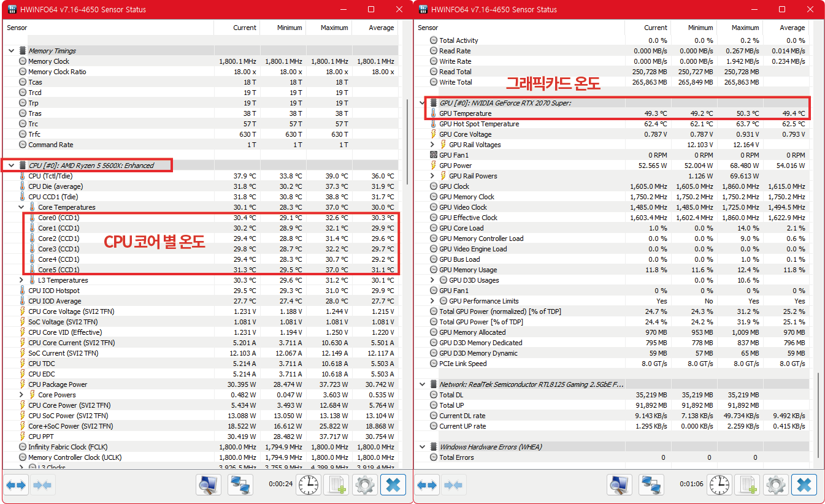
Task: Select CPU IOD Hotspot row
Action: [201, 291]
